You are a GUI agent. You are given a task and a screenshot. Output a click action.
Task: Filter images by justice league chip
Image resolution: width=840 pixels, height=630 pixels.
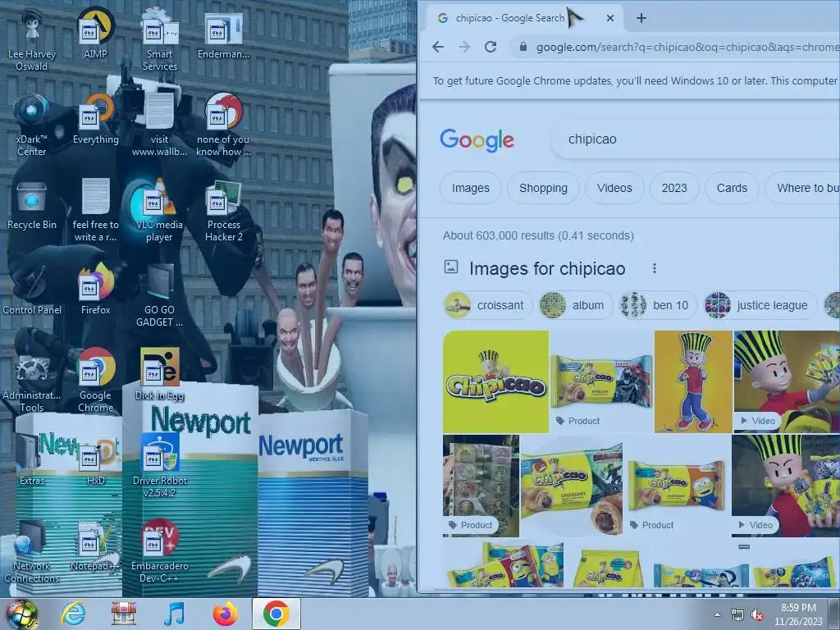click(759, 305)
